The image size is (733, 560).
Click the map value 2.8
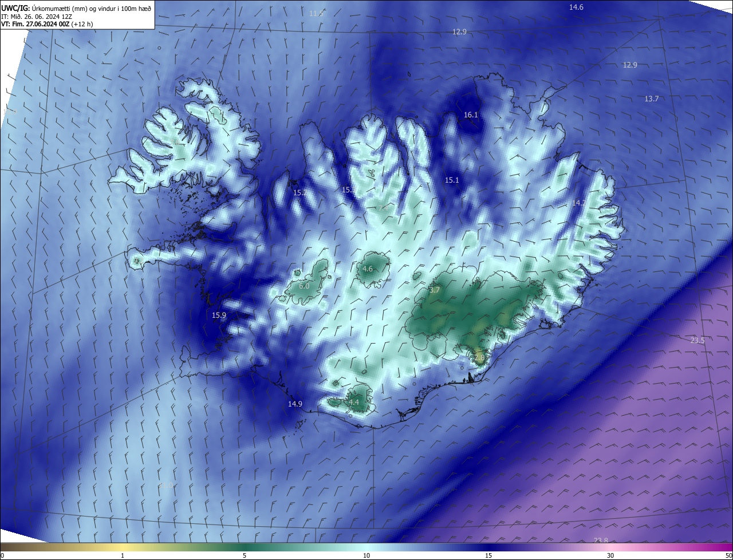pos(480,357)
